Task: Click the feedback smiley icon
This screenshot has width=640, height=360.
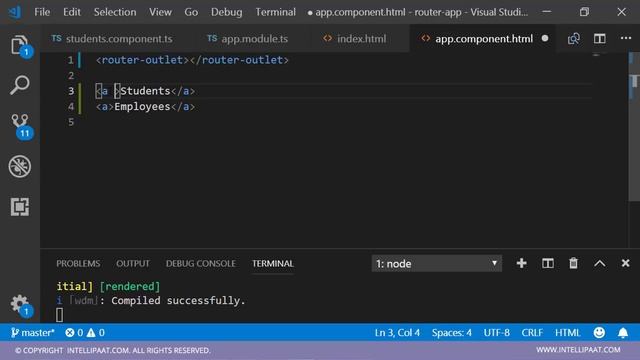Action: click(599, 333)
